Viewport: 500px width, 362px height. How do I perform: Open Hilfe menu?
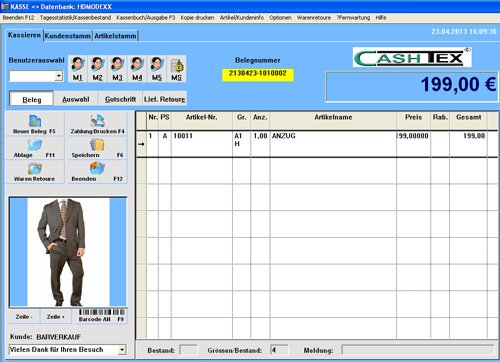[x=381, y=18]
